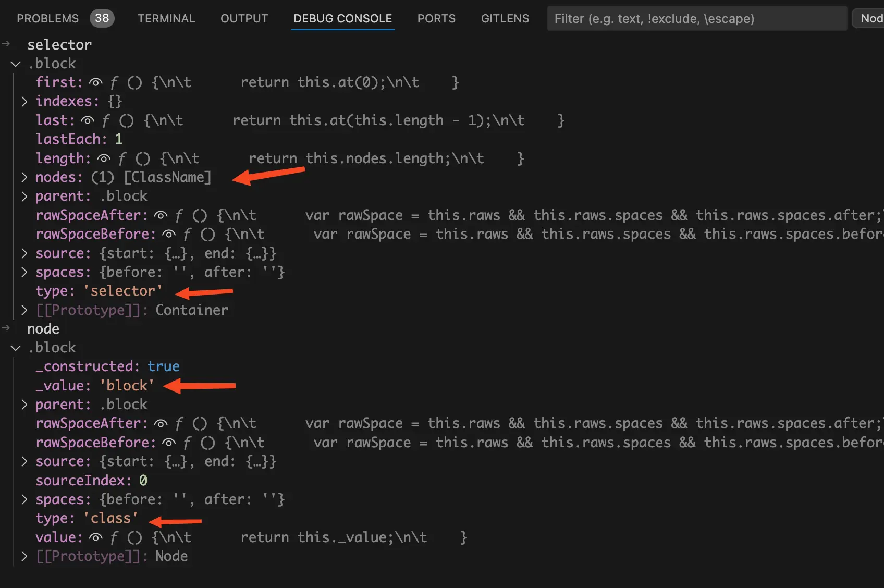Switch to the TERMINAL tab
The image size is (884, 588).
pos(166,19)
